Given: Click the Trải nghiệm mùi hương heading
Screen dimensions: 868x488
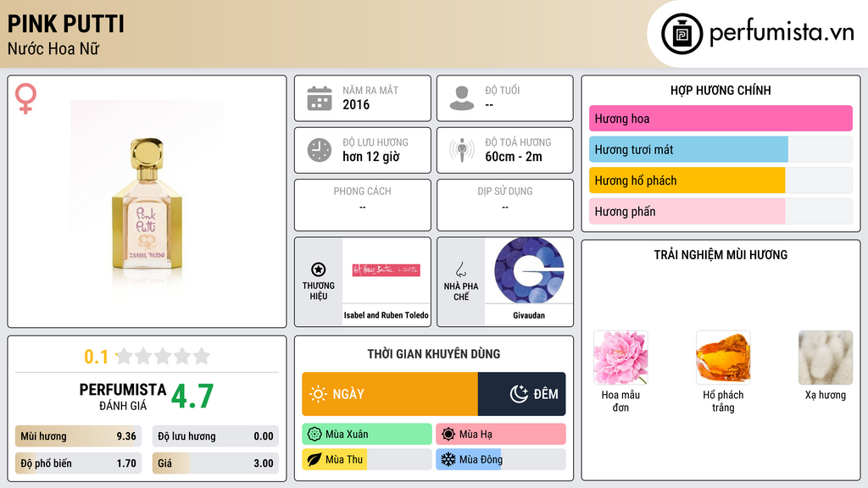Looking at the screenshot, I should 721,254.
